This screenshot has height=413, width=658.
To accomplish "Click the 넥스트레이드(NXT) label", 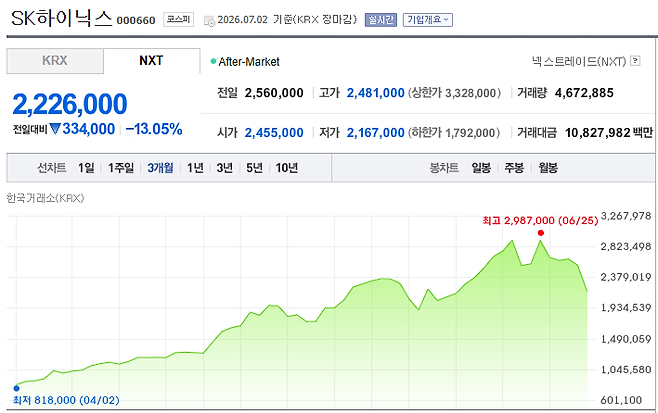I will 579,61.
